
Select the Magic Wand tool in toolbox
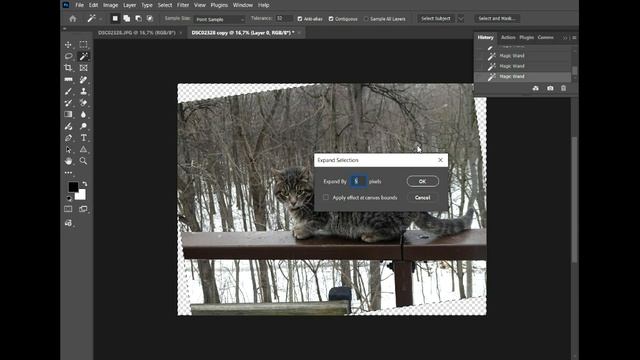[84, 56]
